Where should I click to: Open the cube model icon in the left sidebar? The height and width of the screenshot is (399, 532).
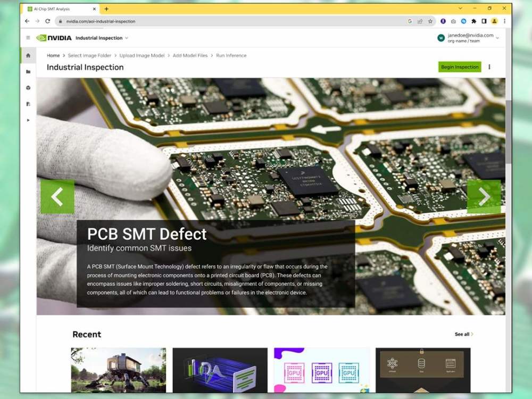(28, 88)
